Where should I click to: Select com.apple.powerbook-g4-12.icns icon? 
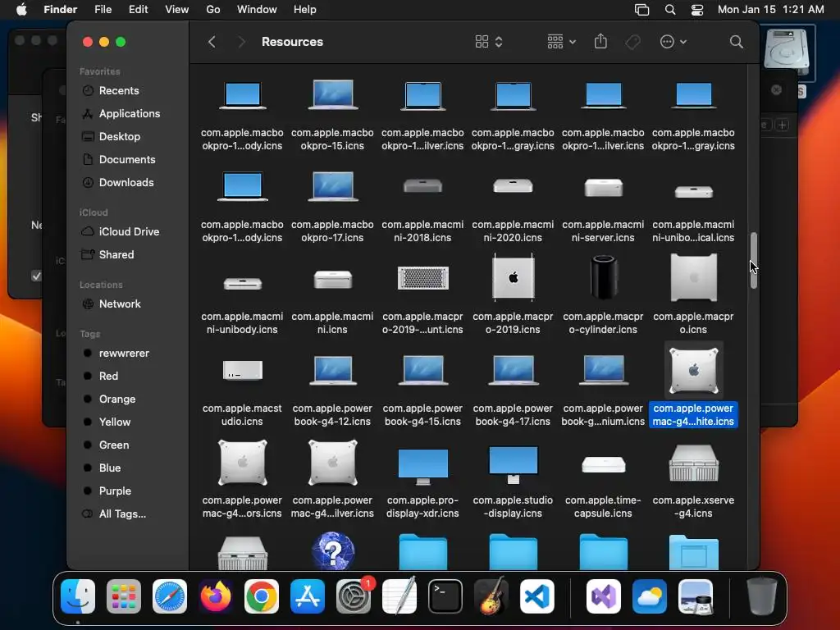333,370
